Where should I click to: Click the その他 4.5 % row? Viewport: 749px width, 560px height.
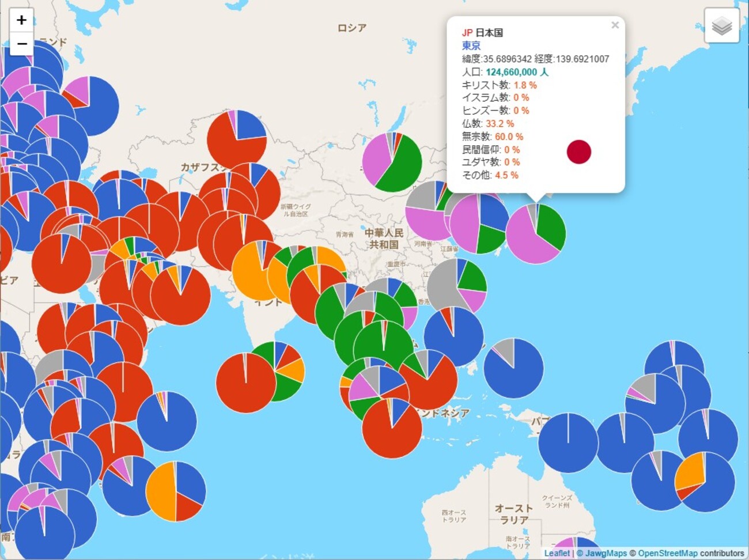pos(490,175)
